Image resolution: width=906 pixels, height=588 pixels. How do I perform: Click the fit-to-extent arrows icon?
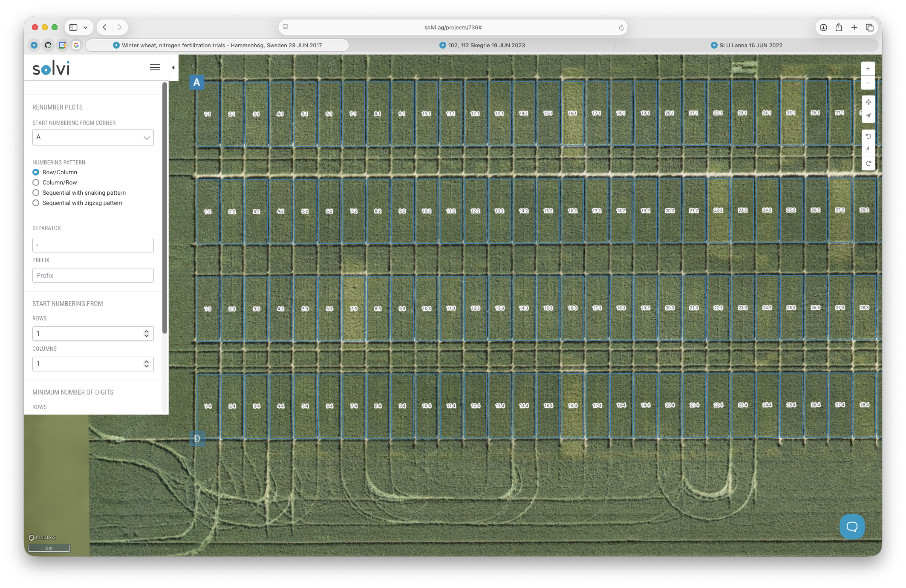point(868,102)
